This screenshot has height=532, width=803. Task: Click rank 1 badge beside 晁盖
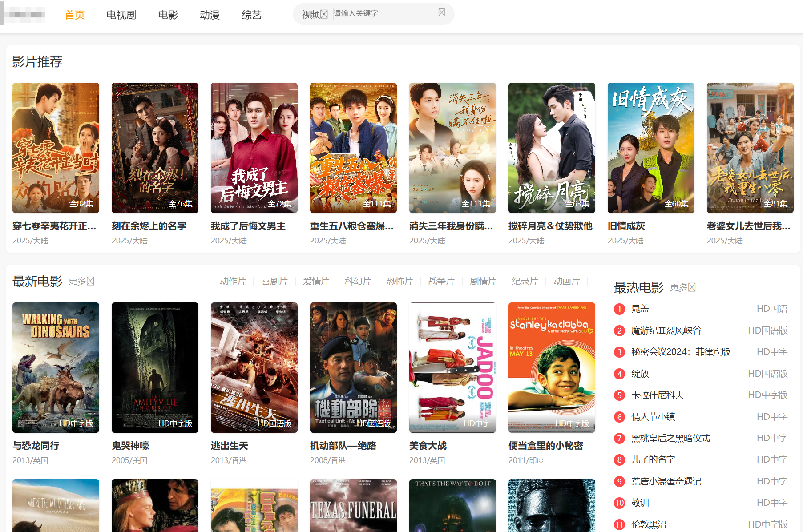619,309
